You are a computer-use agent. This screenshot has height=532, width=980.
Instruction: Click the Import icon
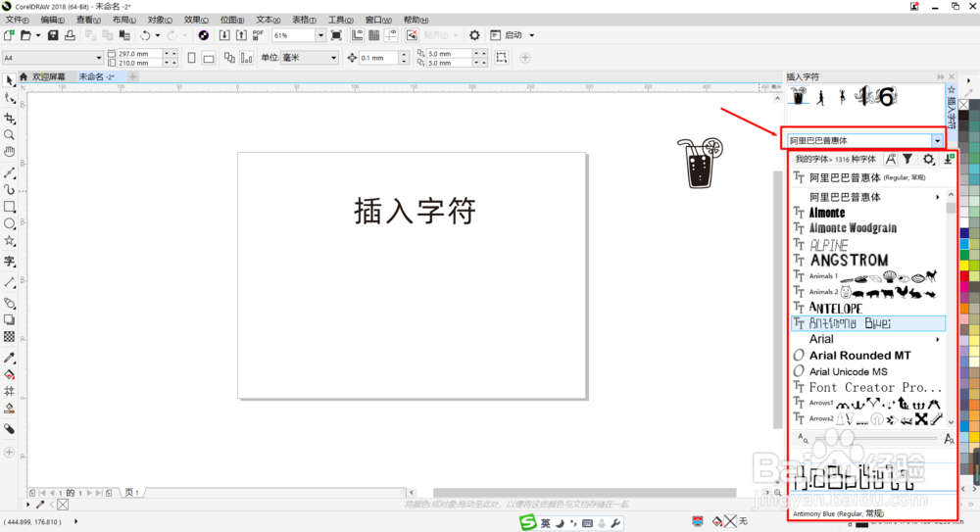[224, 35]
